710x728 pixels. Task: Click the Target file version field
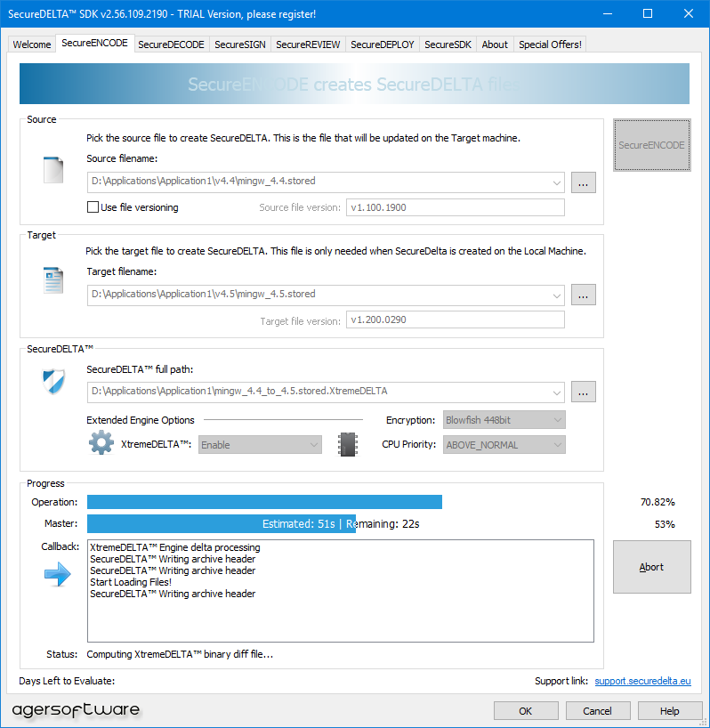tap(456, 320)
